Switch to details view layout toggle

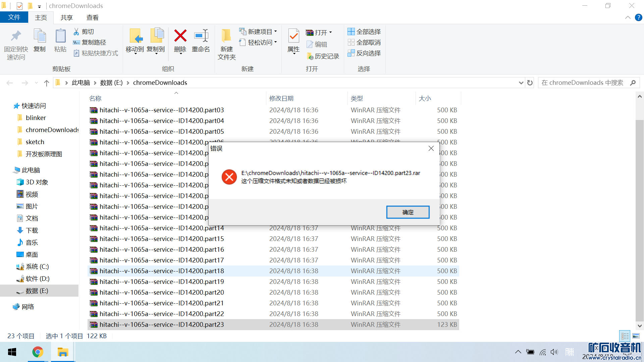click(x=625, y=336)
